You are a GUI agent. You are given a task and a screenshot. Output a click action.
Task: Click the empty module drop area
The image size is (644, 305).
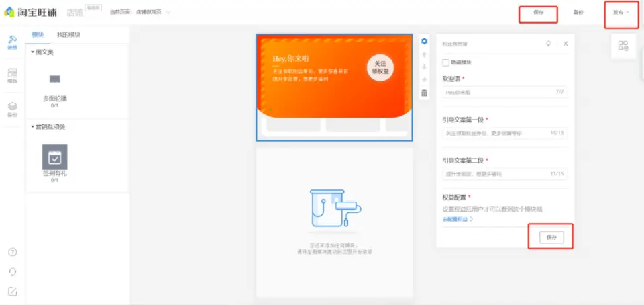coord(334,222)
